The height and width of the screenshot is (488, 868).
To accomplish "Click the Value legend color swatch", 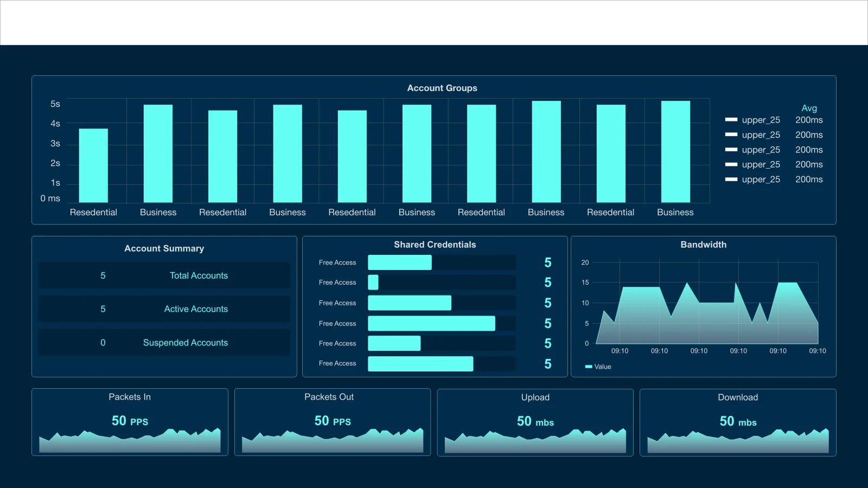I will coord(589,367).
